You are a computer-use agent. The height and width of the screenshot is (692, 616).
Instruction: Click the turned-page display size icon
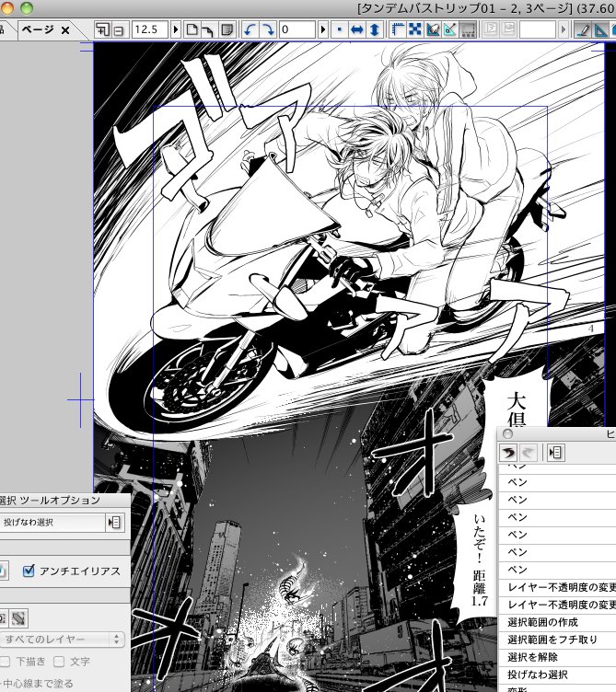coord(208,29)
